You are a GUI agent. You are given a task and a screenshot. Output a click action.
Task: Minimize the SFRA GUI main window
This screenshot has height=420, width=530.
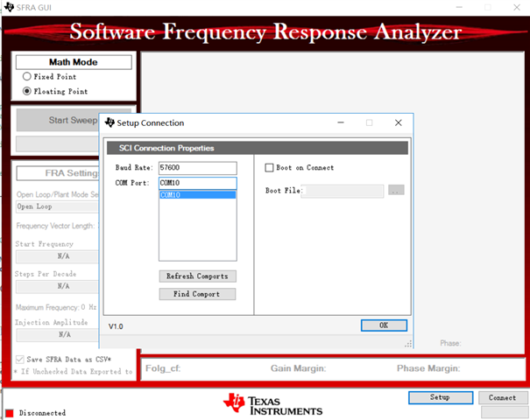[x=459, y=7]
